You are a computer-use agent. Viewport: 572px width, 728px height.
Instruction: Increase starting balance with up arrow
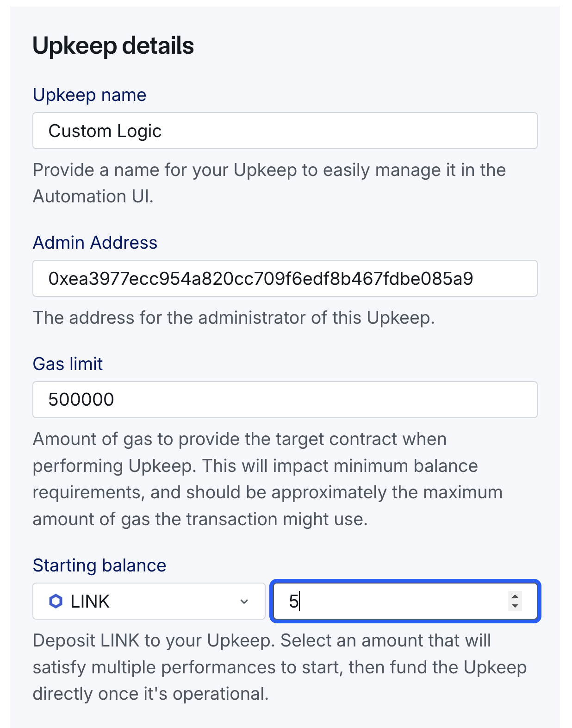tap(515, 596)
